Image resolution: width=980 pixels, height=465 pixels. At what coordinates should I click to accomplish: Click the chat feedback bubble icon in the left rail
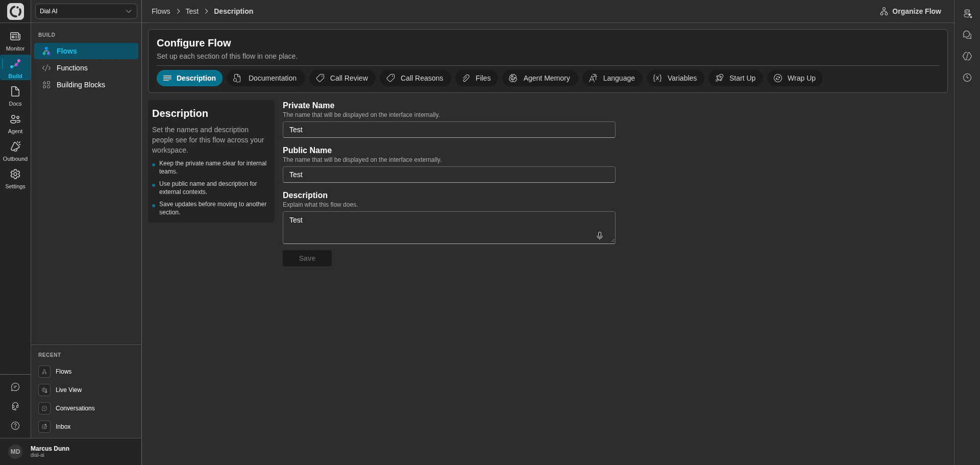pos(15,387)
